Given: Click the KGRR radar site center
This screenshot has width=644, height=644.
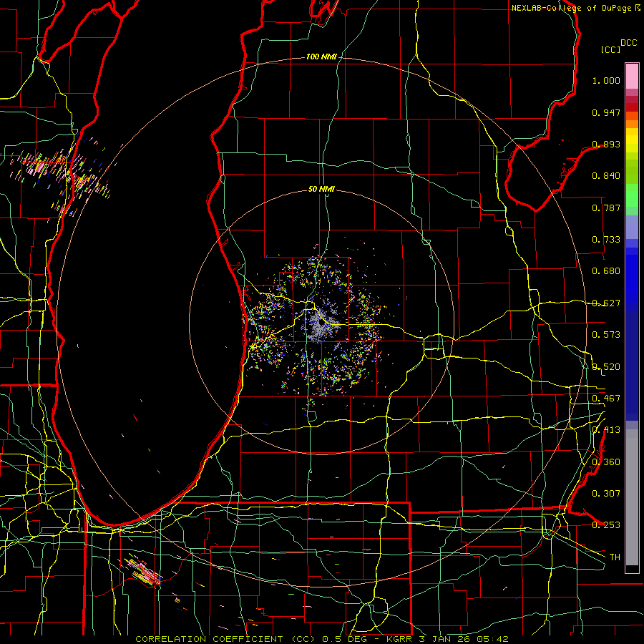Looking at the screenshot, I should [x=321, y=323].
